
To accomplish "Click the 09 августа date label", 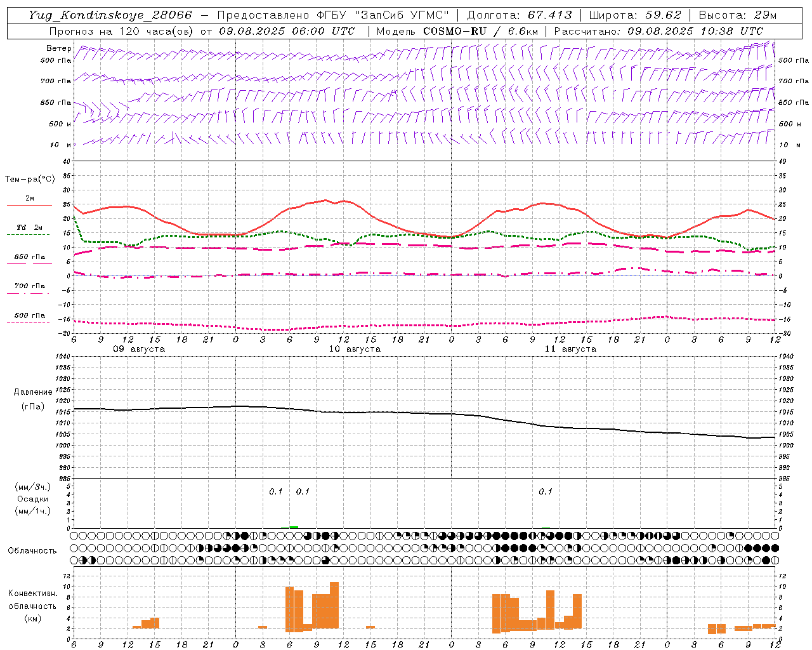I will point(139,349).
